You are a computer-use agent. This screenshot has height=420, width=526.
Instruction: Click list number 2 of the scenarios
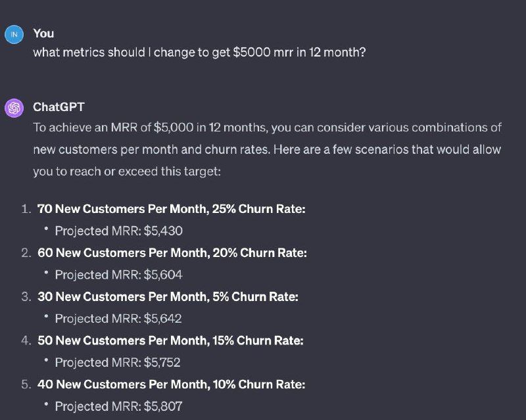tap(26, 252)
